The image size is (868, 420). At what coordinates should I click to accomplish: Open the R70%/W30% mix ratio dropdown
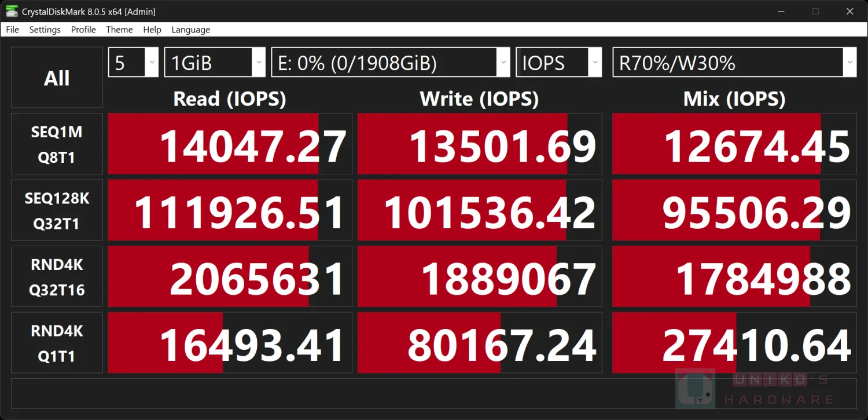pyautogui.click(x=734, y=63)
